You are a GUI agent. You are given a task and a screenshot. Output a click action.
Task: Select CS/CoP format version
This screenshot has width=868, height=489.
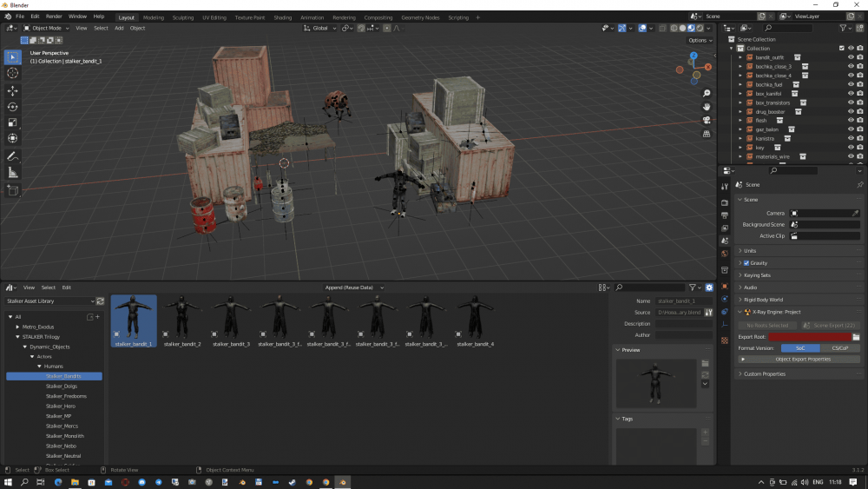click(x=840, y=348)
